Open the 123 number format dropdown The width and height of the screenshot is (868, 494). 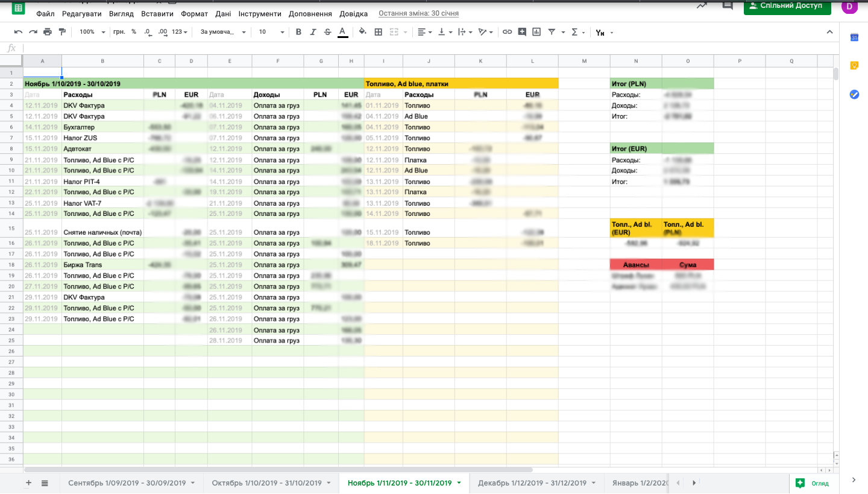click(x=180, y=32)
